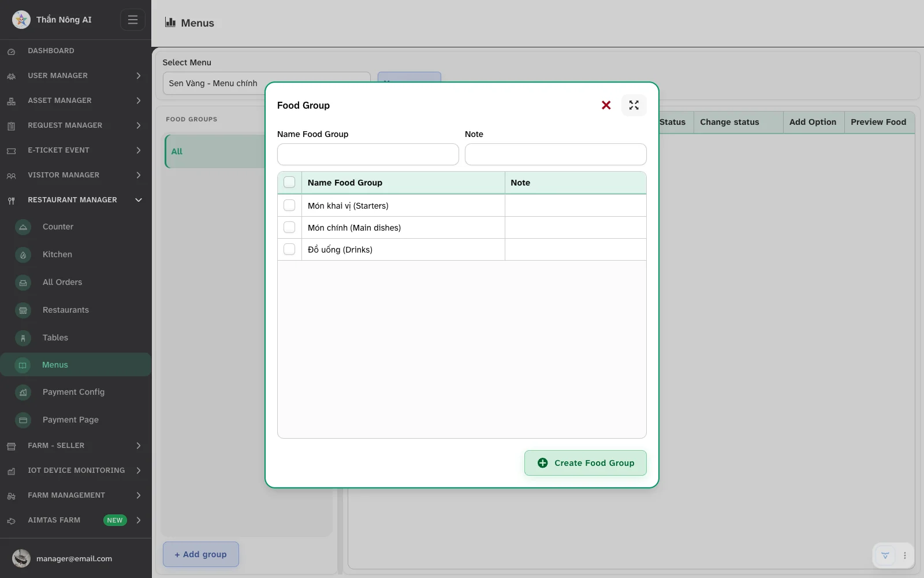Click manager@email.com account label

pos(74,559)
